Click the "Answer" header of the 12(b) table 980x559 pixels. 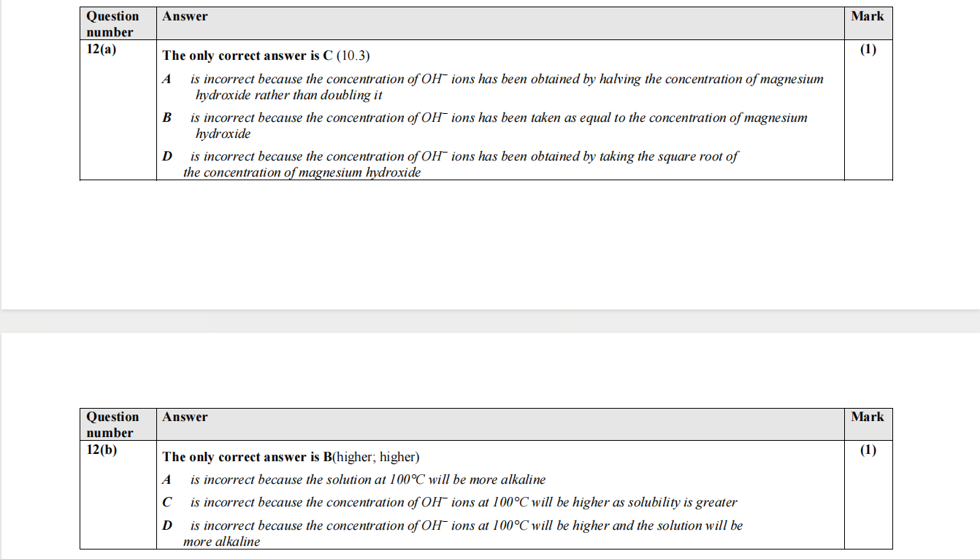(185, 417)
